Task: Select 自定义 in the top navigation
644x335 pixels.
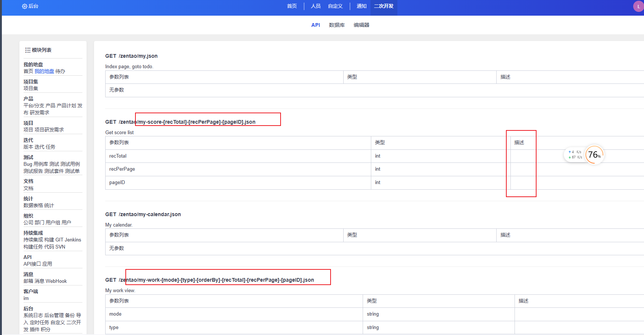Action: click(335, 6)
